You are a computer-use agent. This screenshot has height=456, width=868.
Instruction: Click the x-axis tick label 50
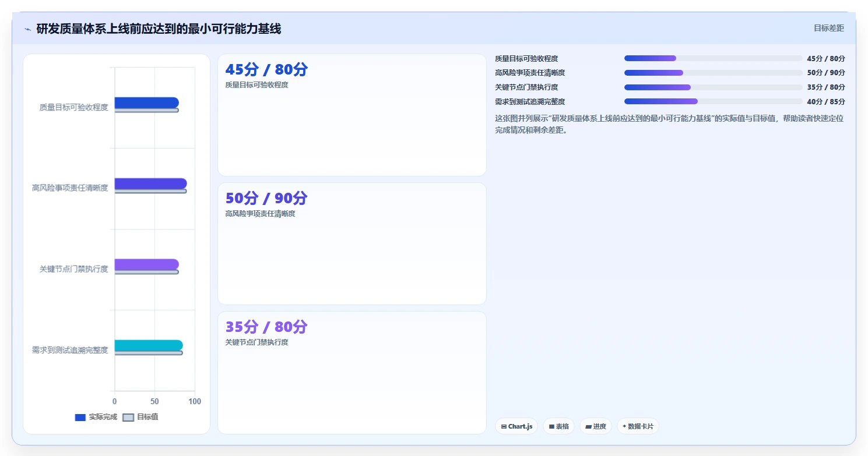click(x=154, y=402)
